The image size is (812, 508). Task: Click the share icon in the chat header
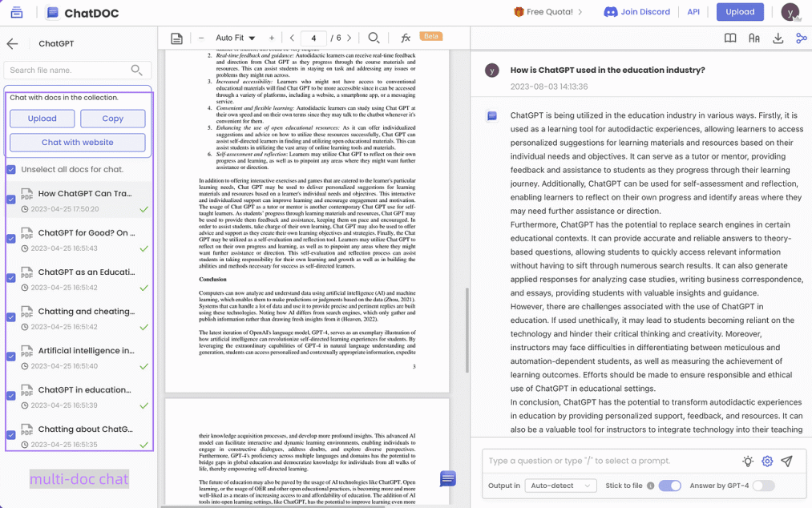tap(801, 38)
